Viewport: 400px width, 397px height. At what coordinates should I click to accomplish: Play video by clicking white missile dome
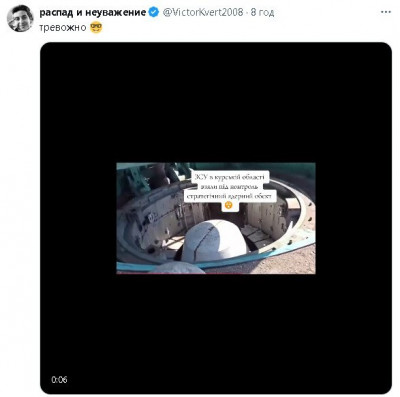pyautogui.click(x=214, y=241)
